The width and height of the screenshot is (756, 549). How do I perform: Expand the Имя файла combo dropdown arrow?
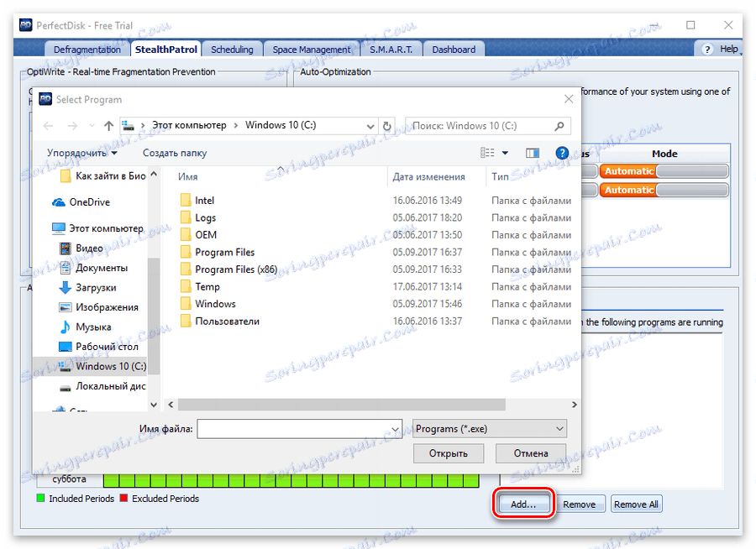[395, 429]
